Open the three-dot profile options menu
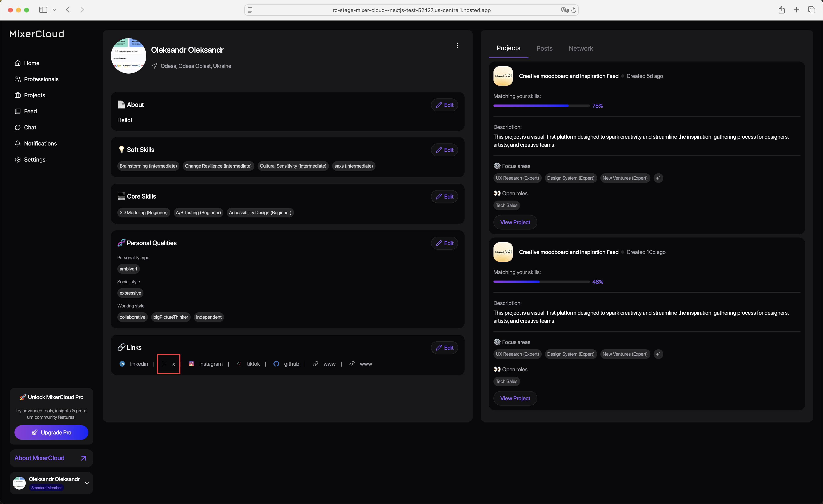823x504 pixels. (457, 45)
